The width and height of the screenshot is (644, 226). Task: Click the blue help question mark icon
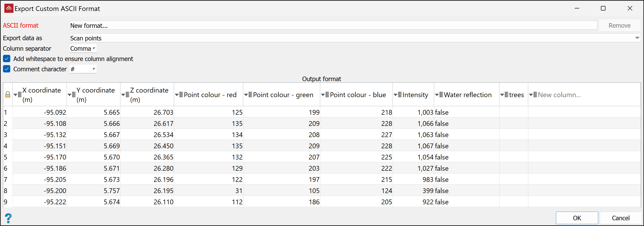point(8,218)
